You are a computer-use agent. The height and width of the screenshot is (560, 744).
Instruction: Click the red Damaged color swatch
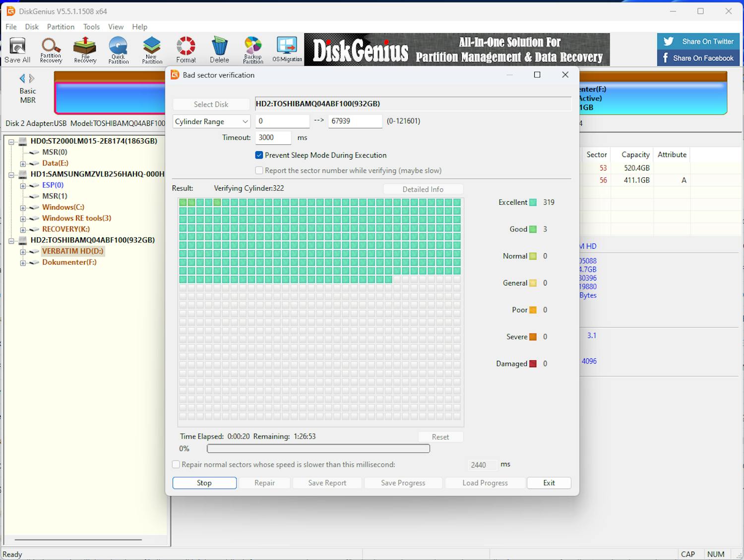[533, 364]
